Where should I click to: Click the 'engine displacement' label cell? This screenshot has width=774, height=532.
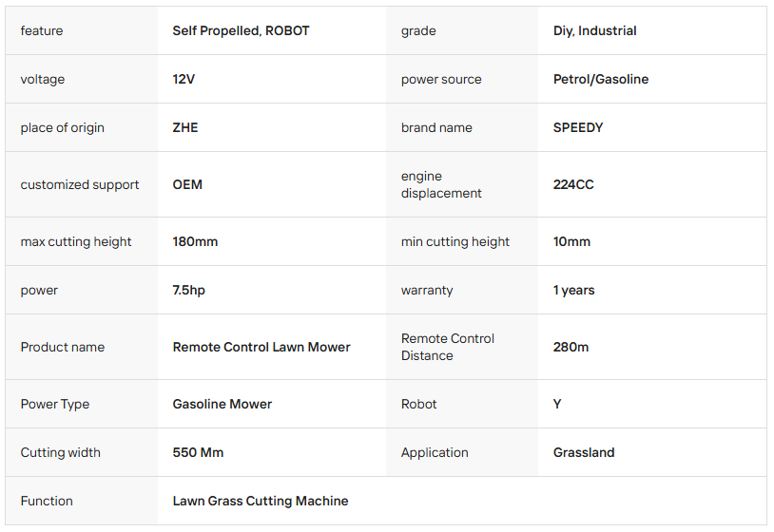441,184
